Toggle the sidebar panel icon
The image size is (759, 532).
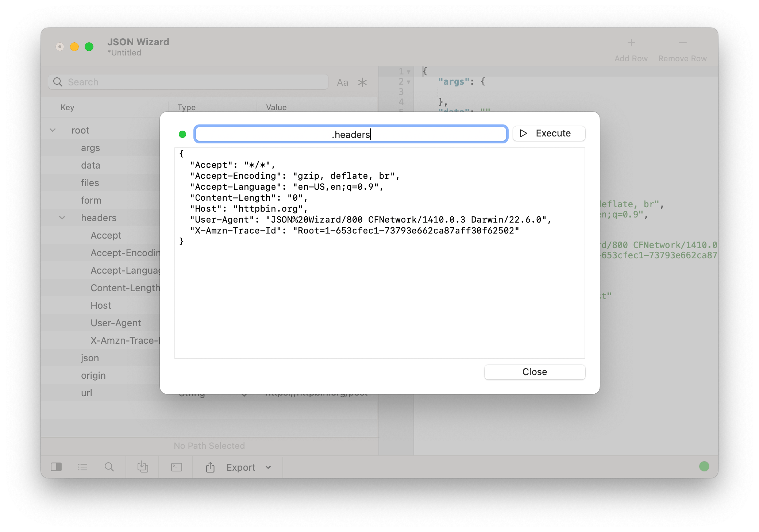[x=56, y=467]
